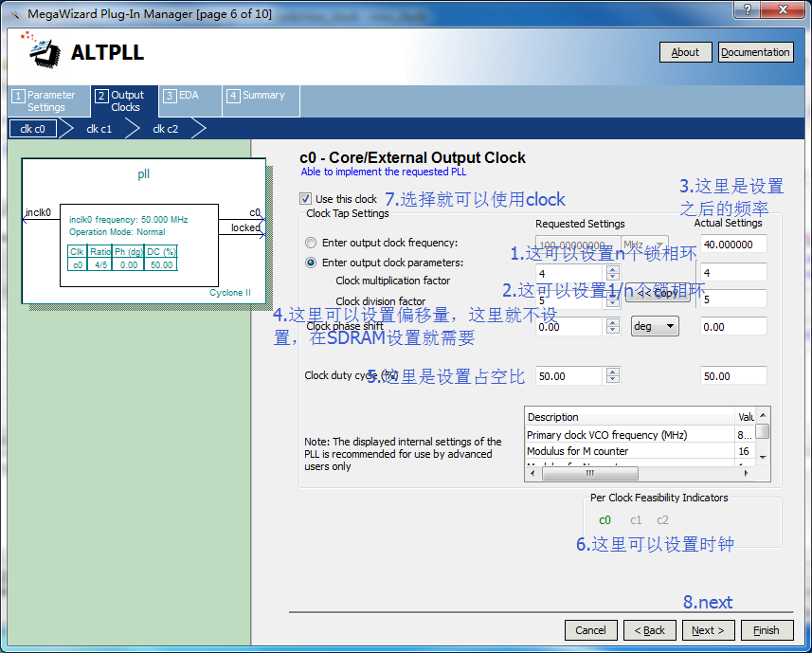Select Enter output clock frequency option

(x=311, y=243)
